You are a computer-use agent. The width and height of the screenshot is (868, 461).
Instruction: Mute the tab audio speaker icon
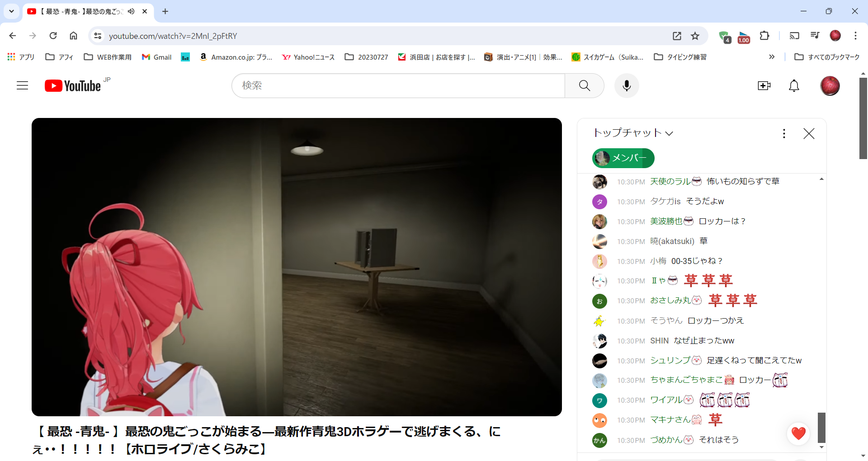click(x=131, y=11)
